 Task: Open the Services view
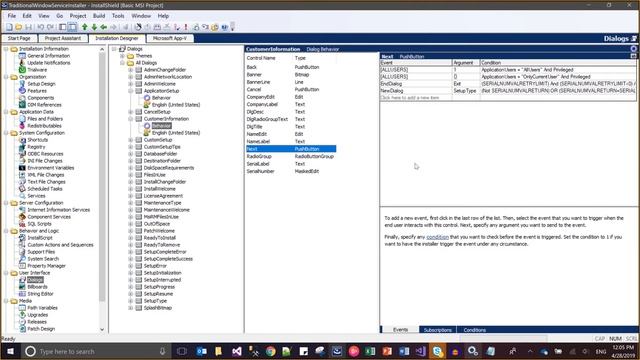[36, 196]
